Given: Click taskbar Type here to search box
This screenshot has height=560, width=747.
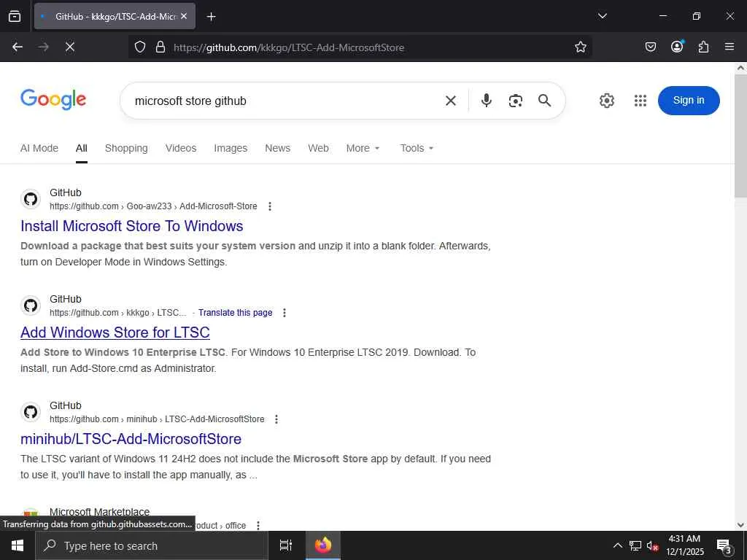Looking at the screenshot, I should point(152,545).
